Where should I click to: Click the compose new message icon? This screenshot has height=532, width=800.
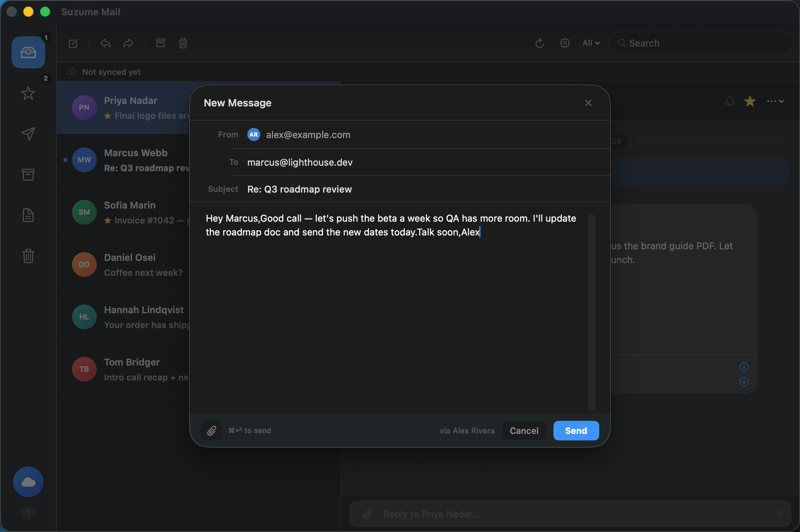[x=73, y=43]
